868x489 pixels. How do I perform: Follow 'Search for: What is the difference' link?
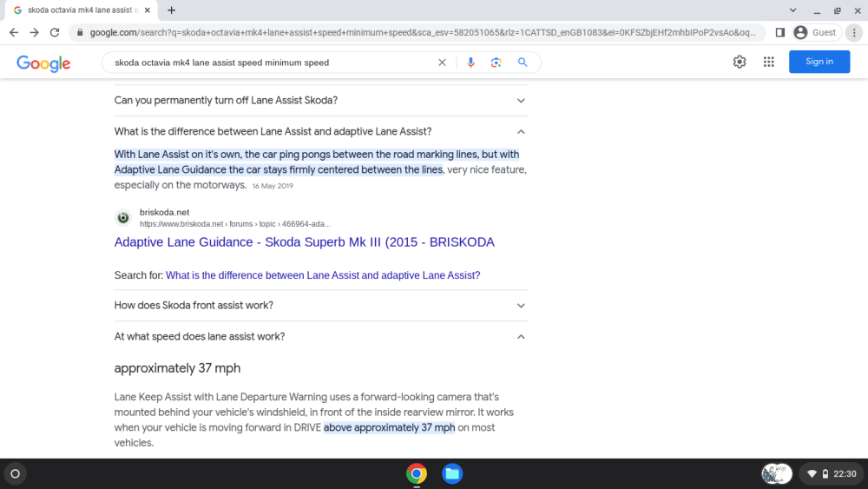pyautogui.click(x=323, y=275)
